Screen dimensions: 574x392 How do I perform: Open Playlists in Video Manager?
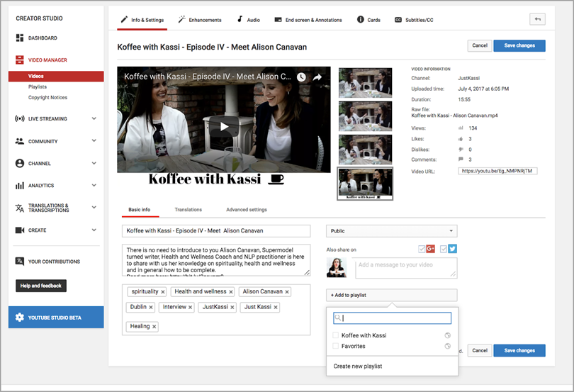[38, 86]
